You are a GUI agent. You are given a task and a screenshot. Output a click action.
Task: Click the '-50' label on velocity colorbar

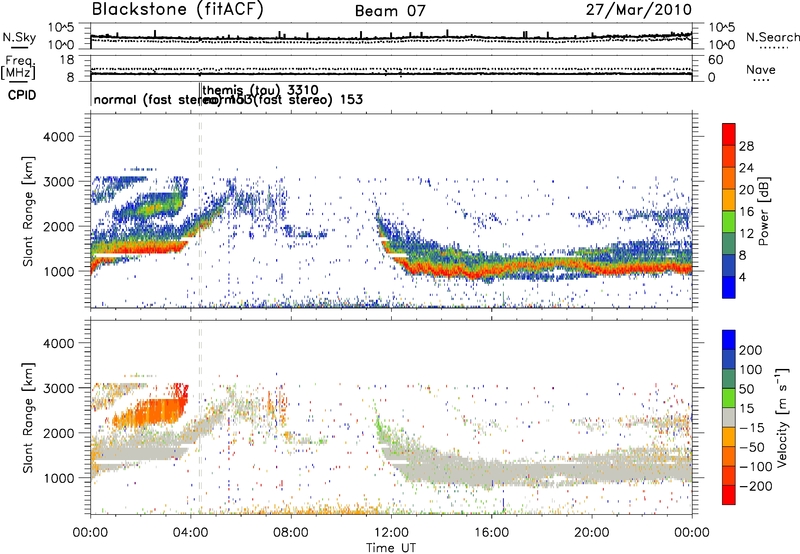753,447
